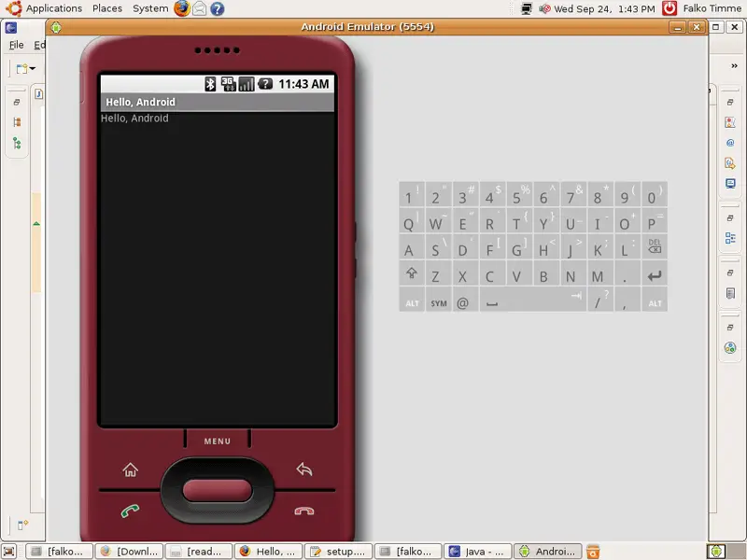The height and width of the screenshot is (560, 747).
Task: Click the 3G data icon in status bar
Action: [x=228, y=84]
